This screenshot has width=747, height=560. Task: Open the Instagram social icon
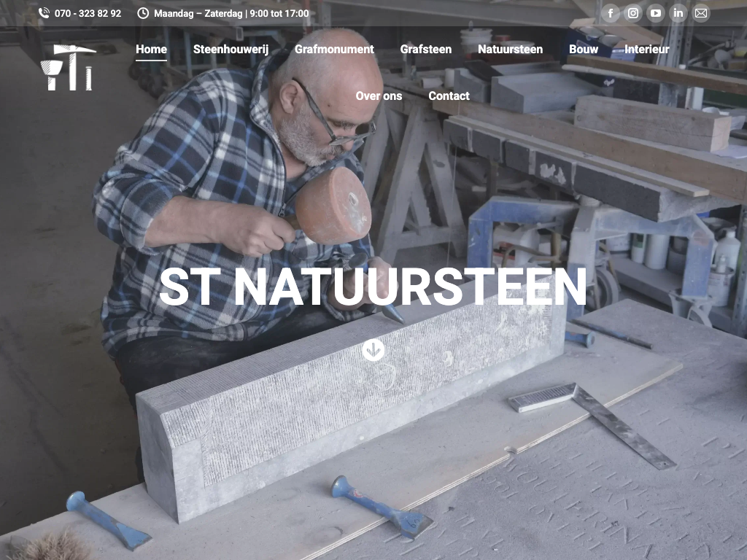633,13
